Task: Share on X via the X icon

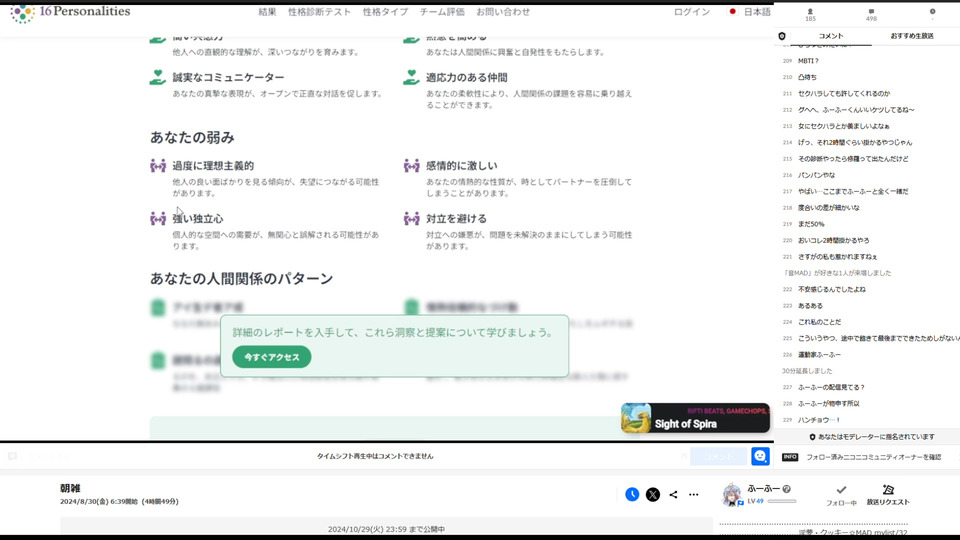Action: coord(653,494)
